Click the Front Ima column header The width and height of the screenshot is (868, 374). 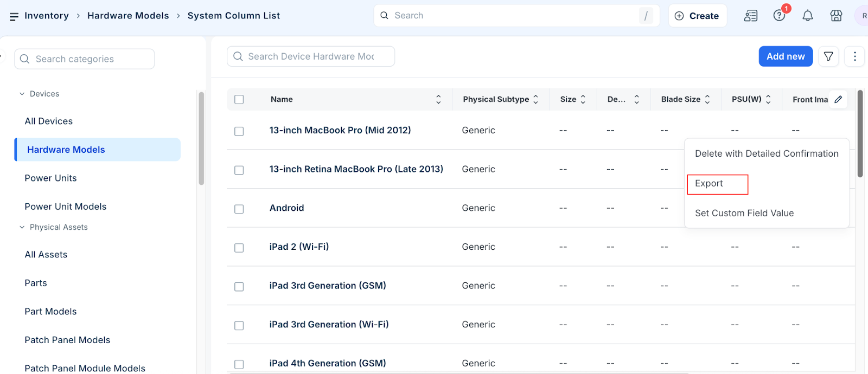point(810,99)
